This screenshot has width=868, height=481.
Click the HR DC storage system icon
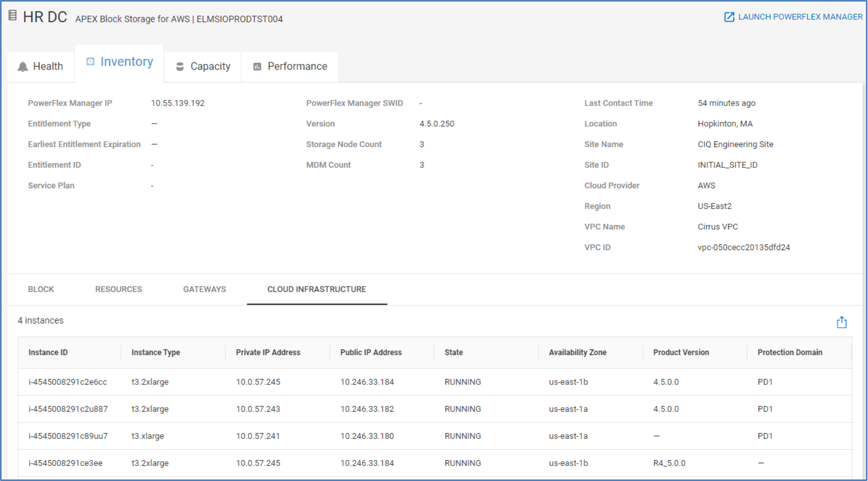click(x=12, y=16)
